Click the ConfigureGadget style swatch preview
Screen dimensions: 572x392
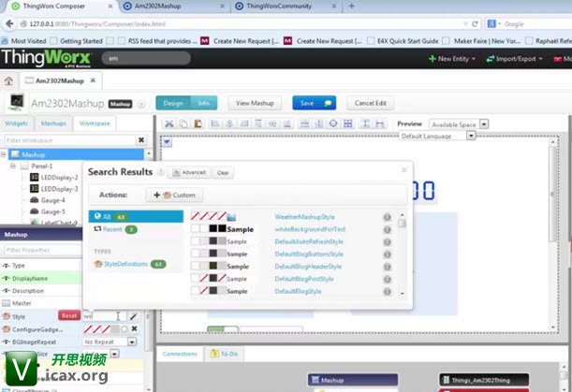pyautogui.click(x=106, y=329)
